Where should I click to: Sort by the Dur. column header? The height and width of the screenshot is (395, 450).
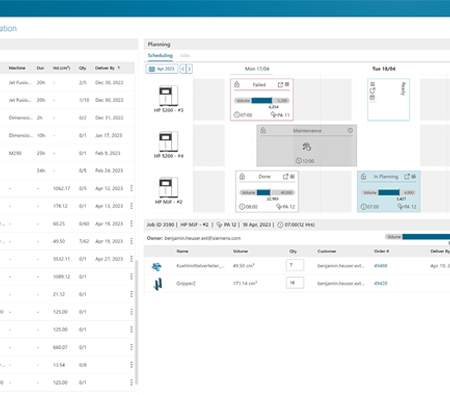[40, 68]
